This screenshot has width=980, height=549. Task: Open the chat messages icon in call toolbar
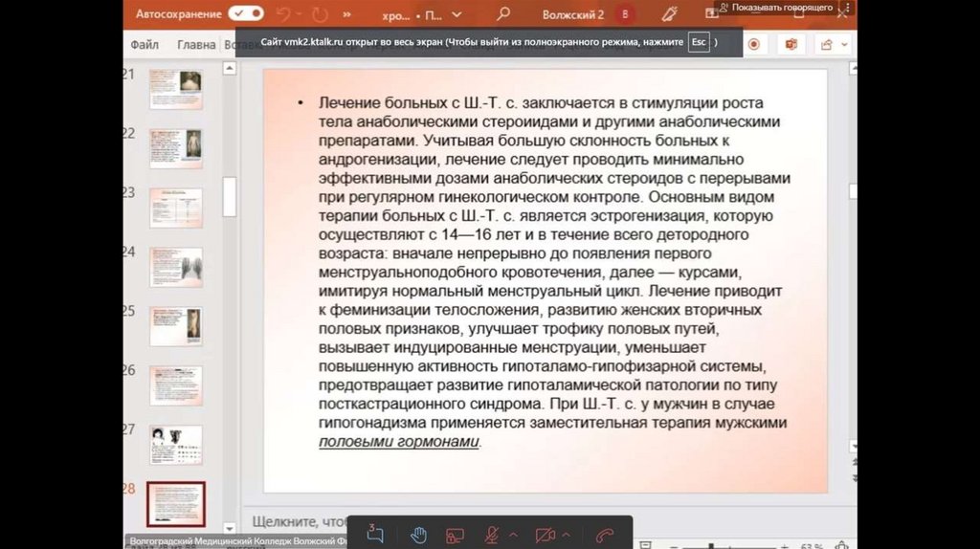[375, 535]
